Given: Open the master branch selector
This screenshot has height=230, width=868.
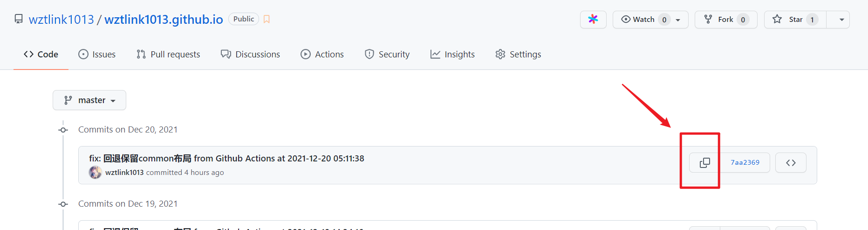Looking at the screenshot, I should pos(89,100).
